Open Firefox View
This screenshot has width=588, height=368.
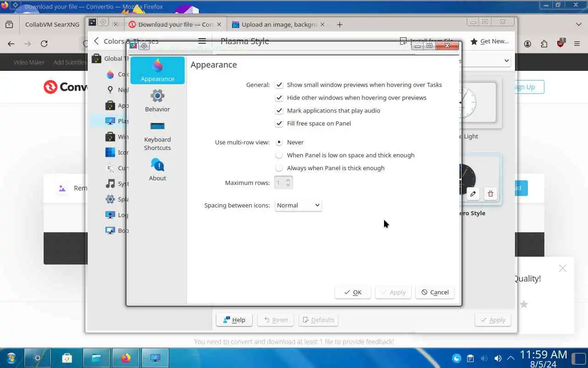click(x=9, y=24)
